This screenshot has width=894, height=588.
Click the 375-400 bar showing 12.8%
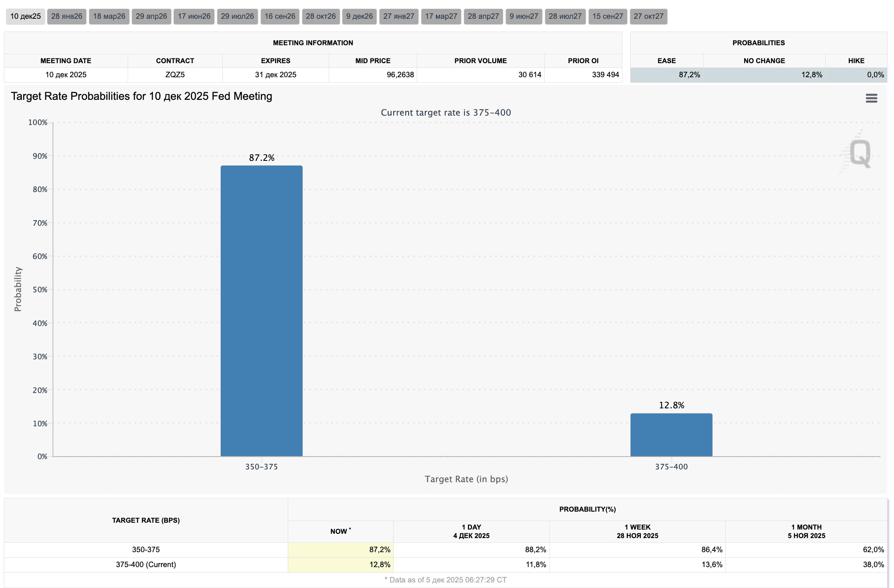(x=671, y=434)
